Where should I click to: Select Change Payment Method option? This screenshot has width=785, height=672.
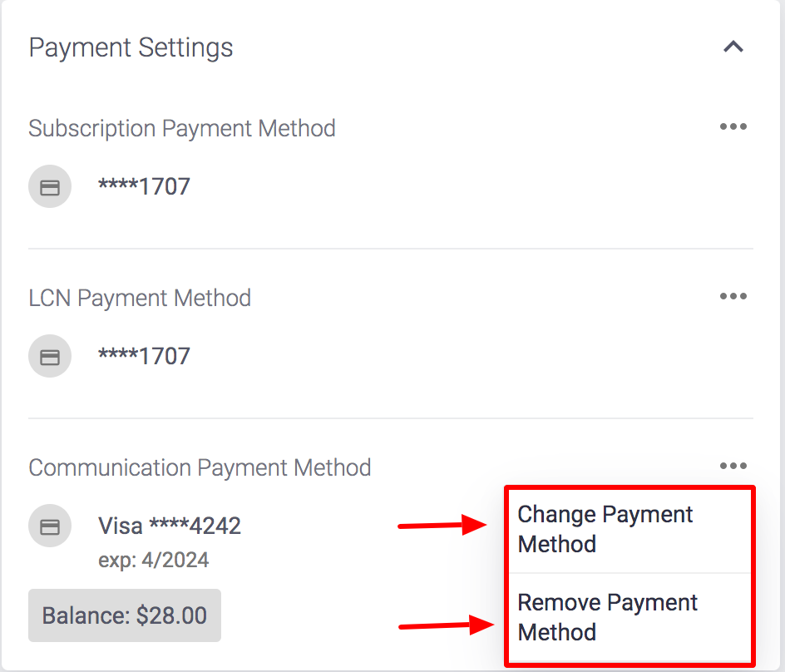click(630, 530)
